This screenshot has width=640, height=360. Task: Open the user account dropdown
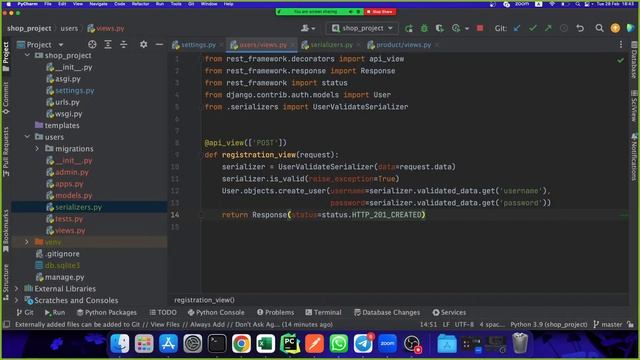[308, 28]
